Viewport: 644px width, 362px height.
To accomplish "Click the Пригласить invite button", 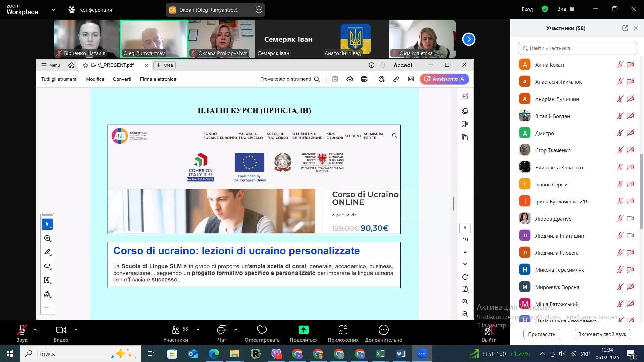I will [x=541, y=334].
